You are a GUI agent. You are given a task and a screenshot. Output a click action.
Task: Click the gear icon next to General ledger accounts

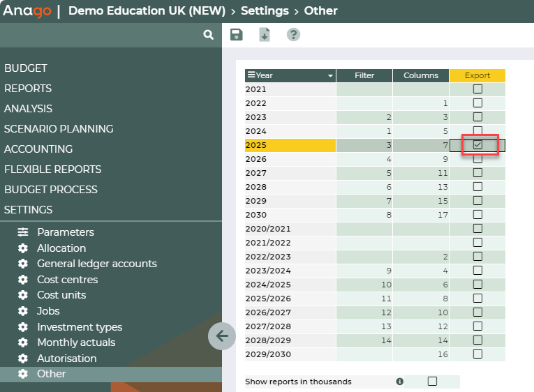(x=23, y=264)
